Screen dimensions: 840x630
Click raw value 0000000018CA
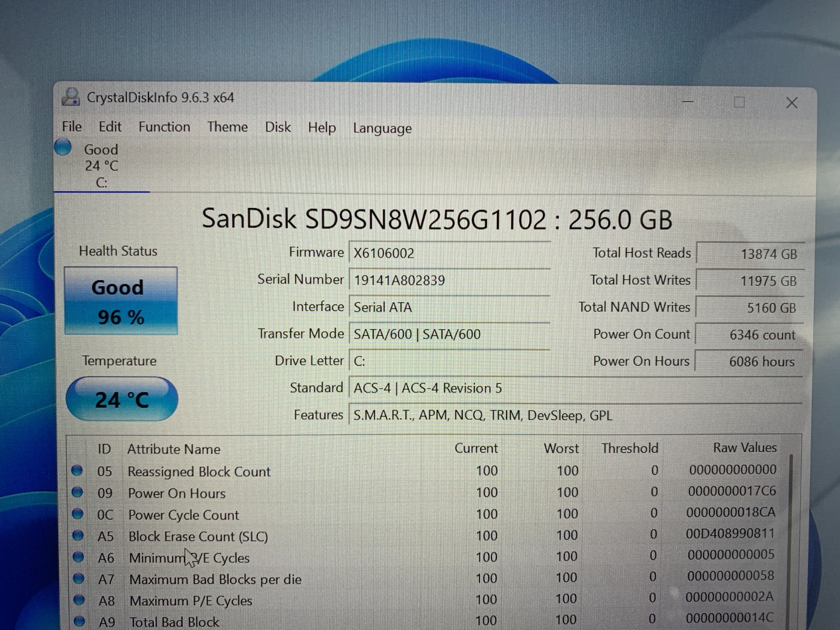pos(731,512)
